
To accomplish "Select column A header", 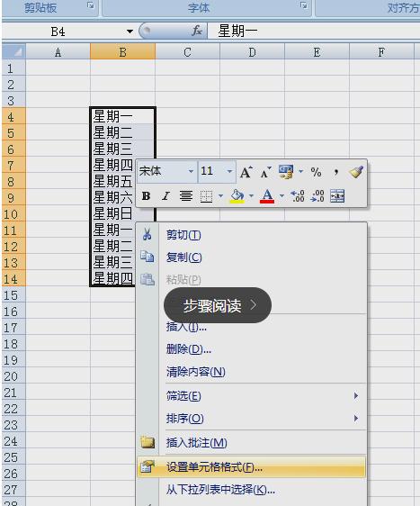I will pyautogui.click(x=58, y=52).
